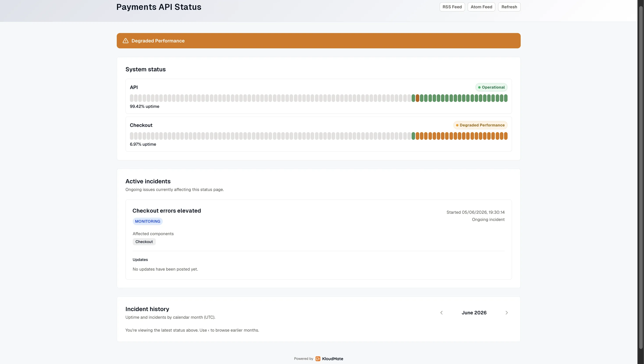Click the Updates label
Image resolution: width=644 pixels, height=364 pixels.
coord(140,259)
